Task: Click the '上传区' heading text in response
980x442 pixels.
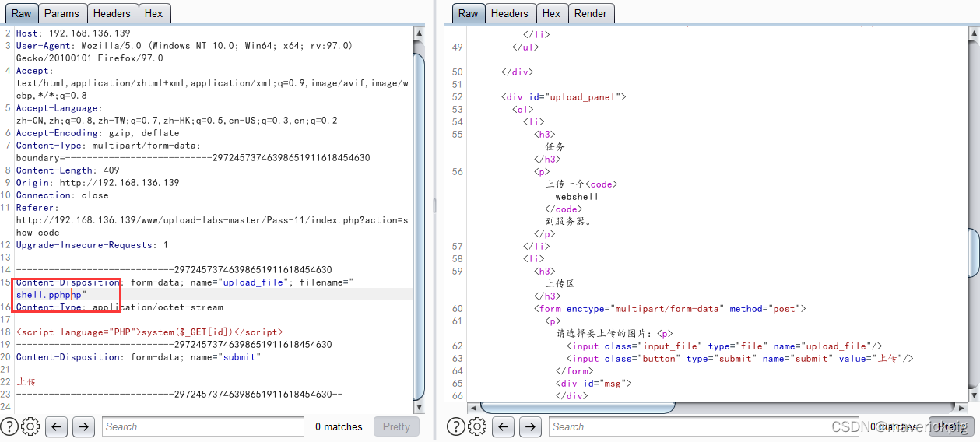Action: pos(560,284)
